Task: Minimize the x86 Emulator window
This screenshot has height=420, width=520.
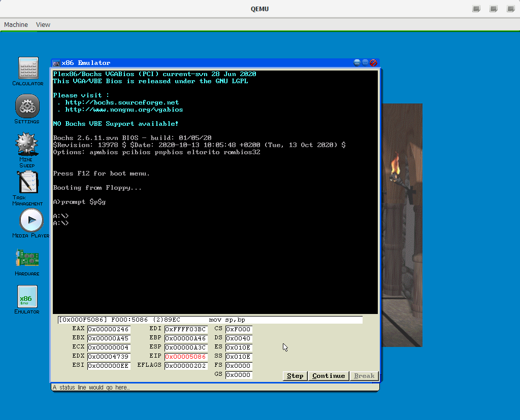Action: click(x=357, y=62)
